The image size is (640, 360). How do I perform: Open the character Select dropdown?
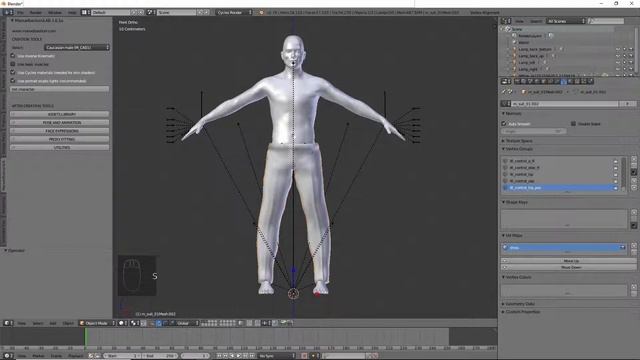(x=77, y=47)
